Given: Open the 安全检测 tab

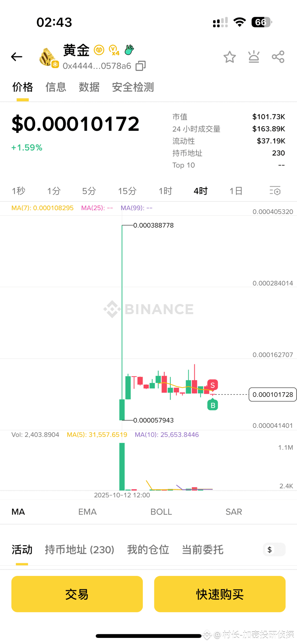Looking at the screenshot, I should coord(133,87).
